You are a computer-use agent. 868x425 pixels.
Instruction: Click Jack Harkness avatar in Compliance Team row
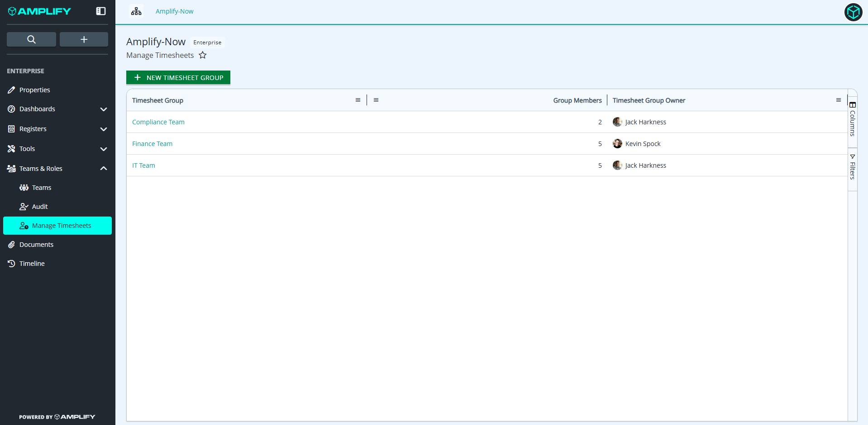[617, 122]
